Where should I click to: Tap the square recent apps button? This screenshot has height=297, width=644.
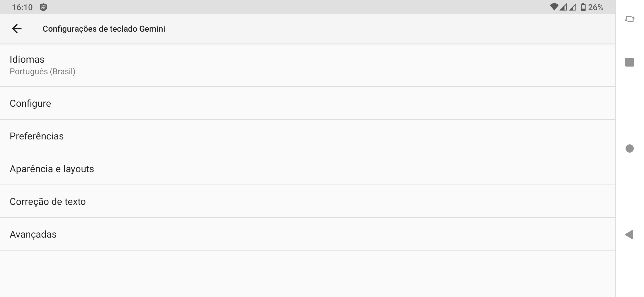(629, 62)
